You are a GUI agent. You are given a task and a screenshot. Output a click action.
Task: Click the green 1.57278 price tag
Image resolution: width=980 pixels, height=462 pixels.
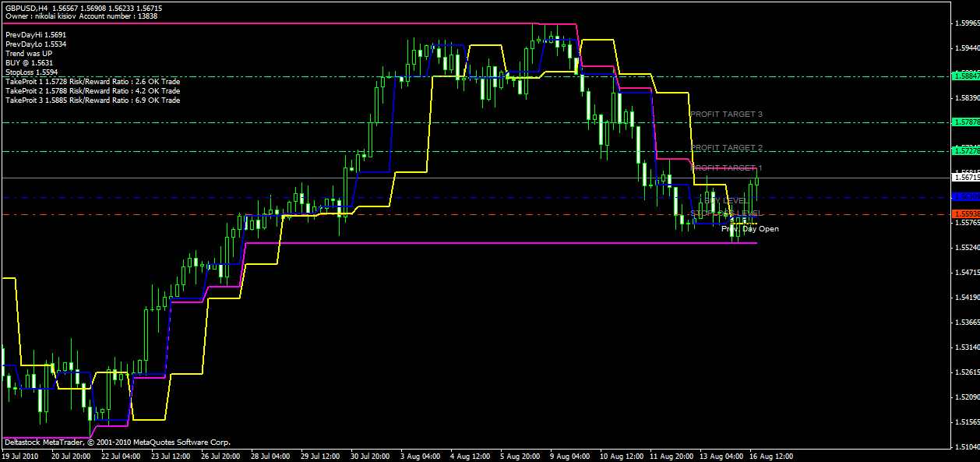click(x=966, y=150)
